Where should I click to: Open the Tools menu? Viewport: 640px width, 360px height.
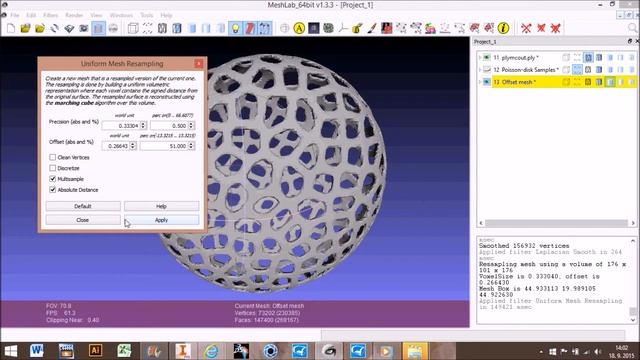[x=147, y=15]
